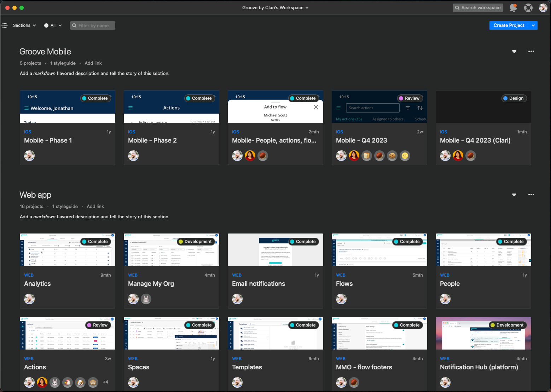Click chicken avatar on Actions card
This screenshot has height=392, width=551.
coord(68,382)
